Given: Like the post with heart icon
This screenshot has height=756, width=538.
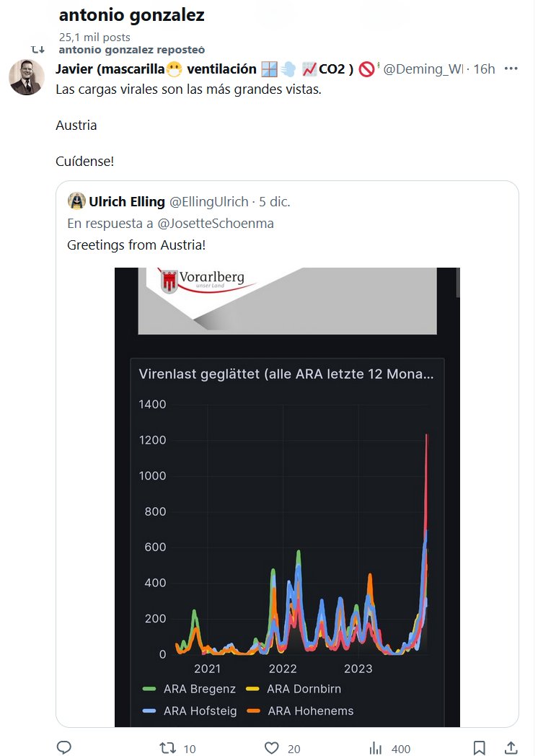Looking at the screenshot, I should click(272, 748).
